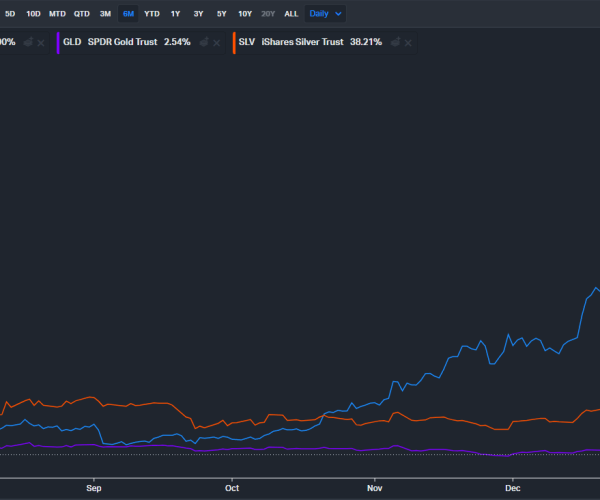Remove GLD SPDR Gold Trust from chart
The width and height of the screenshot is (600, 500).
pyautogui.click(x=217, y=43)
